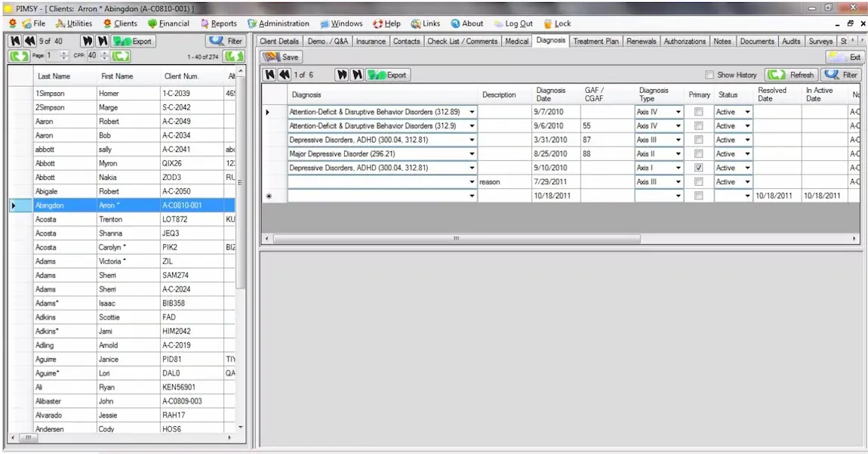This screenshot has height=454, width=868.
Task: Check Primary for Major Depressive Disorder (296.21)
Action: [700, 153]
